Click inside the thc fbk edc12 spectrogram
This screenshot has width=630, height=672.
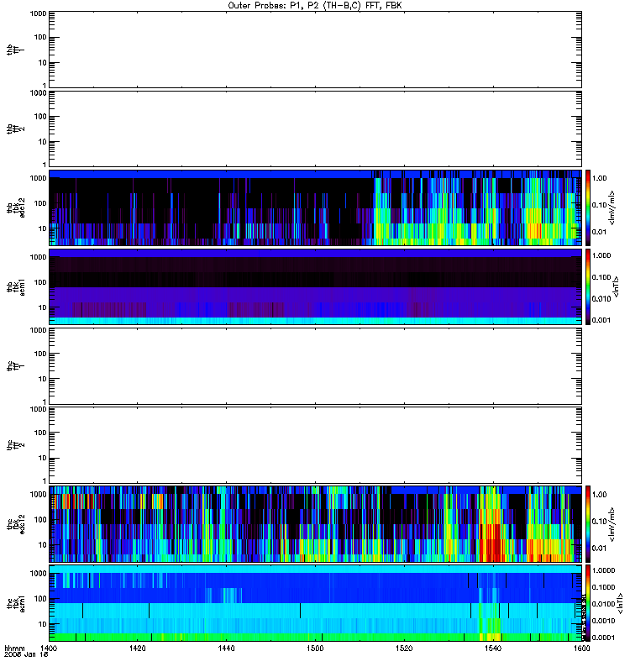tap(316, 524)
